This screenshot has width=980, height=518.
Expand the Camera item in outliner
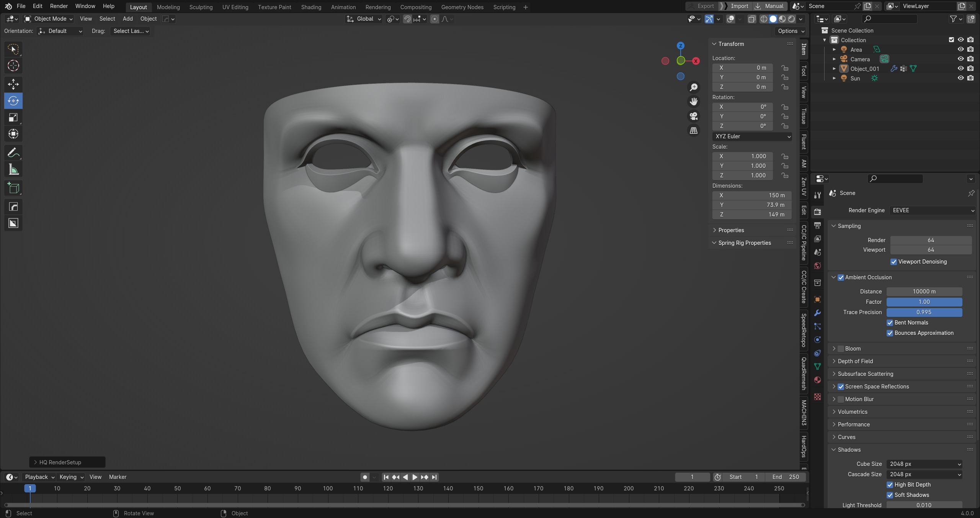coord(834,59)
